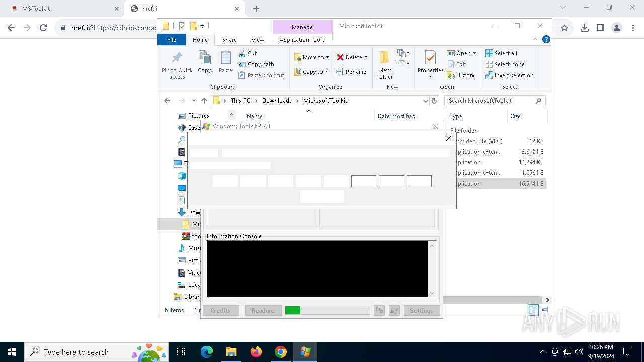Screen dimensions: 644x362
Task: Click the green Toolkit progress bar
Action: click(x=328, y=311)
